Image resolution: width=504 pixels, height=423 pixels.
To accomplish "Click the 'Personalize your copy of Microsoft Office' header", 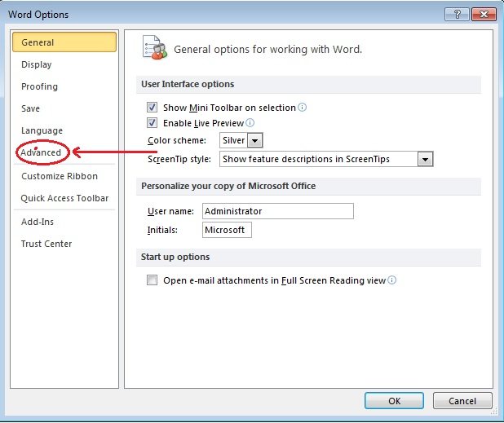I will point(228,186).
